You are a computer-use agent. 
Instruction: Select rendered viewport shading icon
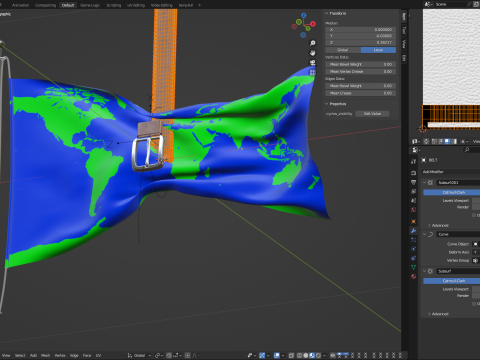coord(318,355)
